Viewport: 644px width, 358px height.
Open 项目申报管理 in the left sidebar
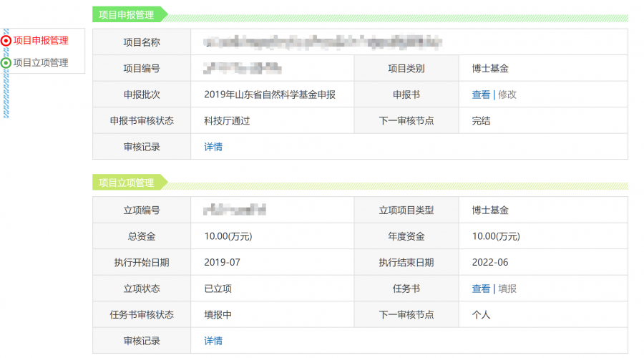pos(41,41)
